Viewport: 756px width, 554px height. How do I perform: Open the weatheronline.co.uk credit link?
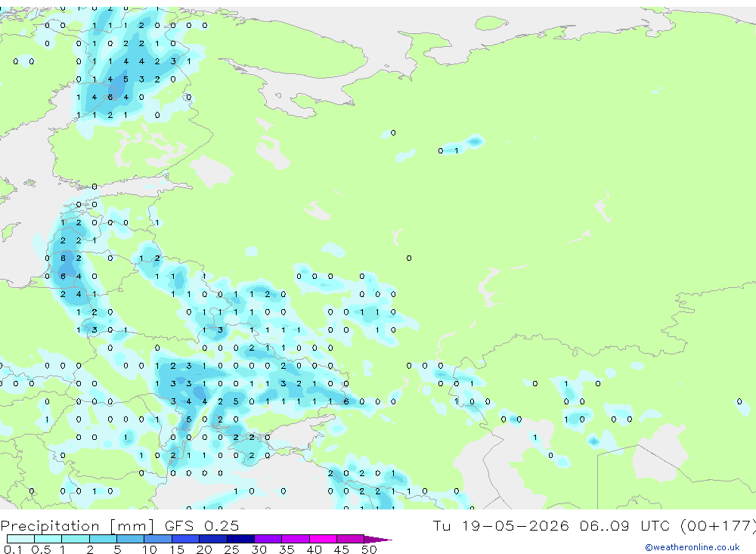(692, 547)
